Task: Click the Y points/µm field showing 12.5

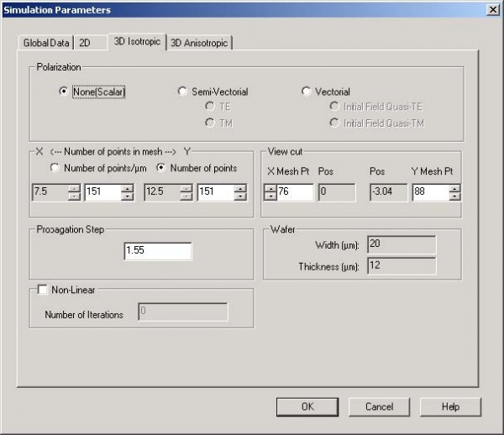Action: point(162,191)
